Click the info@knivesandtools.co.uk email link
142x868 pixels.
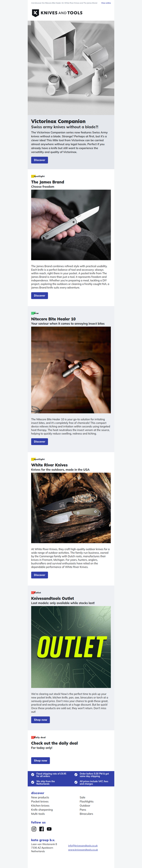point(83,846)
